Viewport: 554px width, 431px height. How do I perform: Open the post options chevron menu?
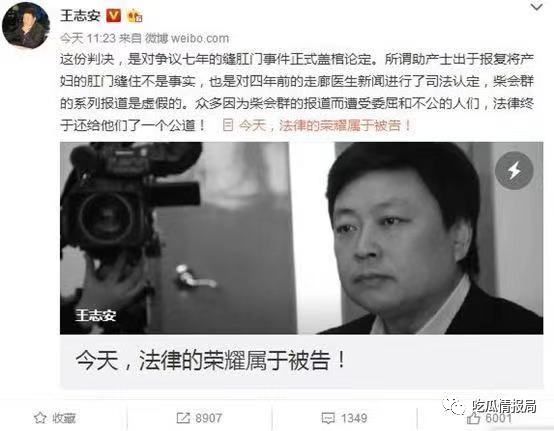[x=536, y=7]
